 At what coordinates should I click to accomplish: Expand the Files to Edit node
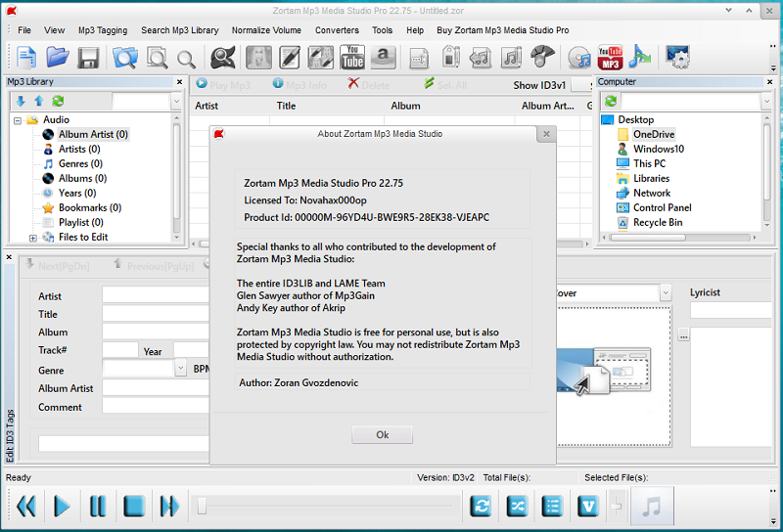pos(33,238)
